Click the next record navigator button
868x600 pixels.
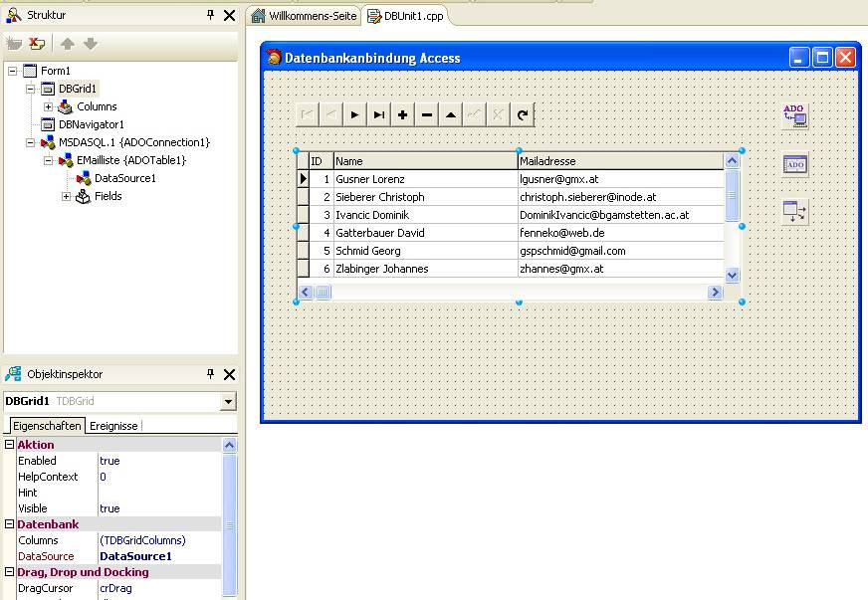355,115
